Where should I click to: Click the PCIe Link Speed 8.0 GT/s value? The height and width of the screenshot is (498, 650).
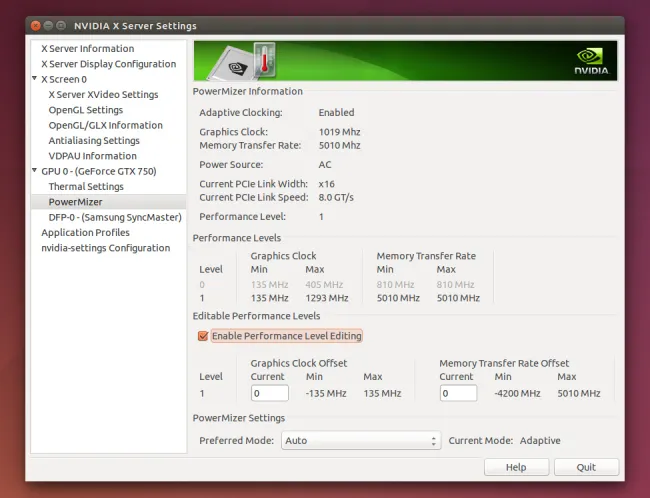tap(336, 197)
